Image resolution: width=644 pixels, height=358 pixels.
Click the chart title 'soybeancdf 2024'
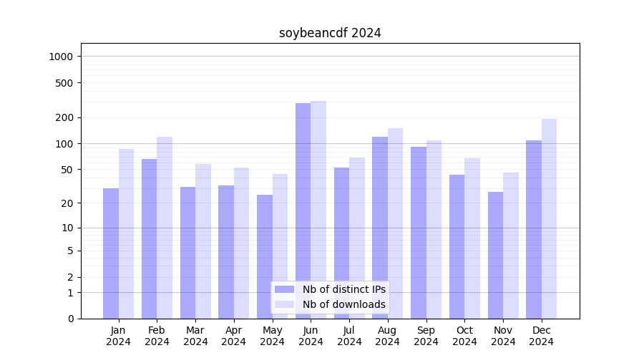[330, 33]
